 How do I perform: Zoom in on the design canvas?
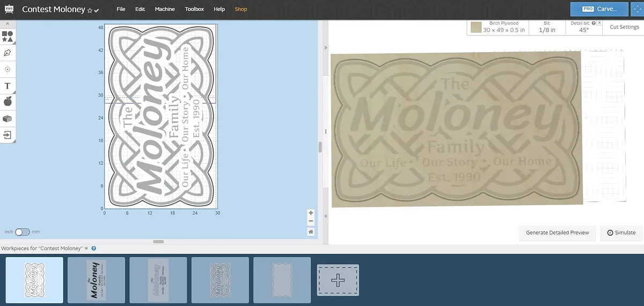pos(311,213)
